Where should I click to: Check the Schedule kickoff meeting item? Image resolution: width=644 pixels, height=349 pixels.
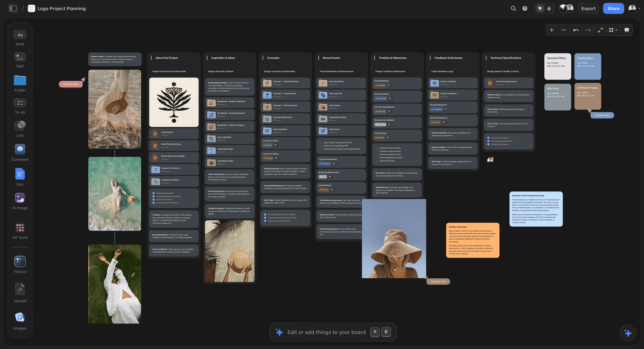[x=377, y=148]
